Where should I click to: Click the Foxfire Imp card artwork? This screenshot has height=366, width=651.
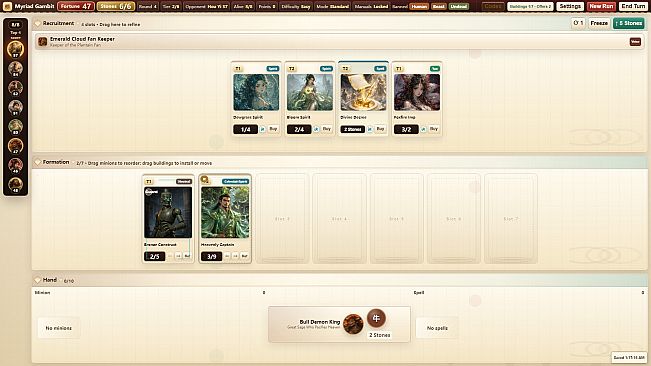point(417,92)
